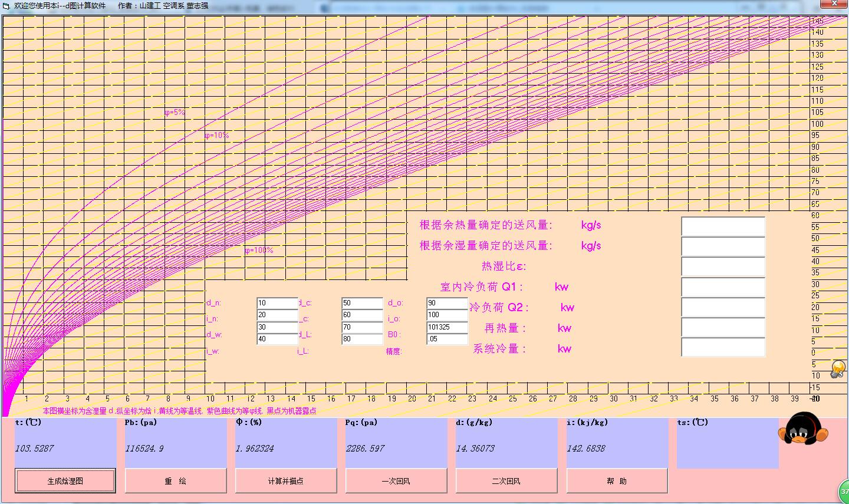The height and width of the screenshot is (504, 849).
Task: Click the input field containing 50
Action: click(363, 303)
